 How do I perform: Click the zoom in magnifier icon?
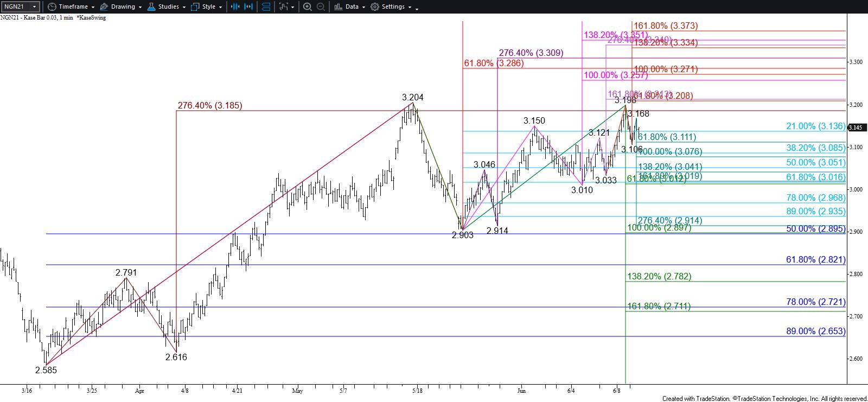[308, 7]
